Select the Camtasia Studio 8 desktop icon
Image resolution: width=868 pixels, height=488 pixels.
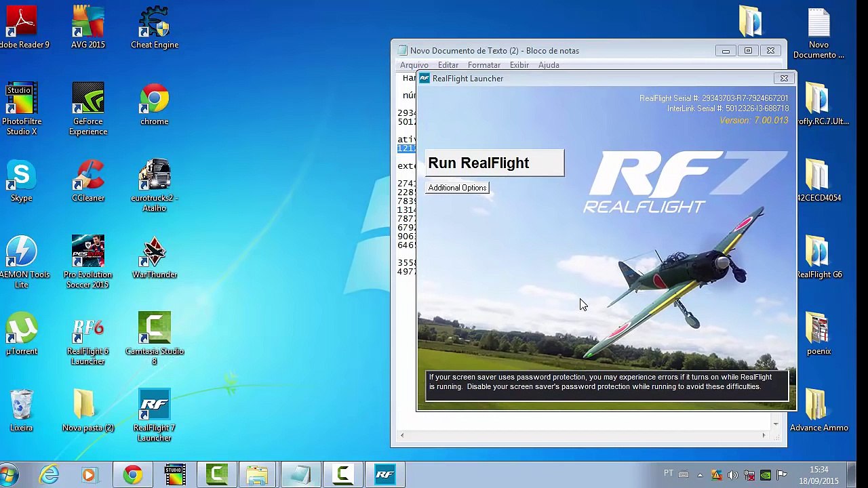(155, 340)
